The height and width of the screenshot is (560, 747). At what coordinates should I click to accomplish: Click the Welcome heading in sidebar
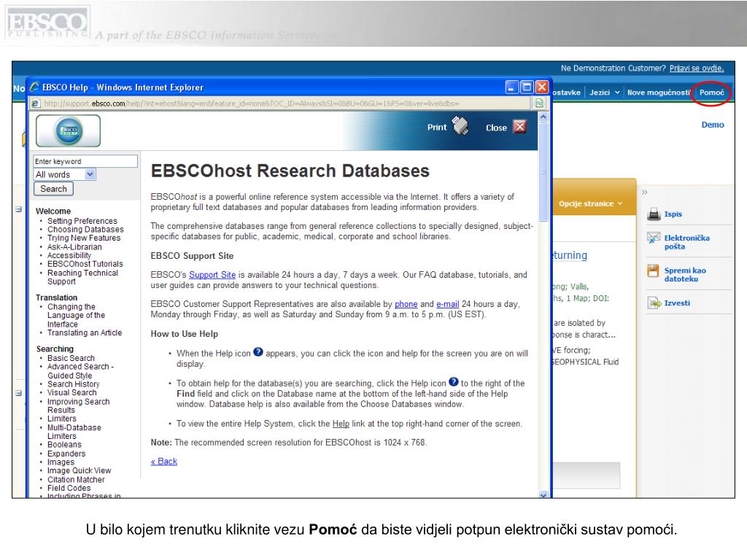(x=53, y=211)
